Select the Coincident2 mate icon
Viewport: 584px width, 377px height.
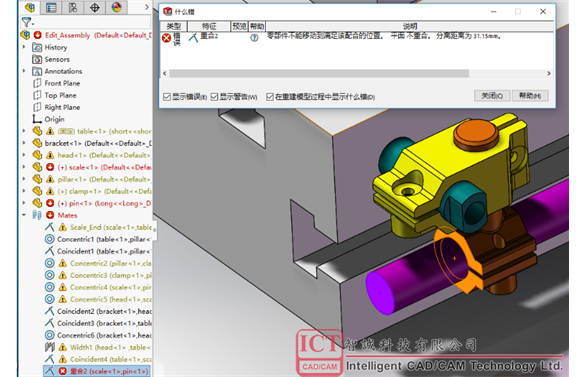click(49, 311)
